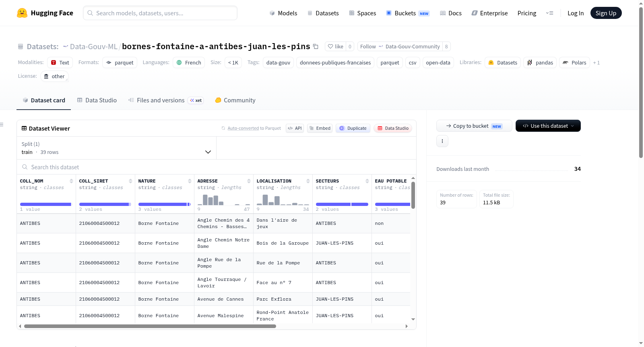Click the LOCALISATION lengths histogram

pyautogui.click(x=283, y=199)
